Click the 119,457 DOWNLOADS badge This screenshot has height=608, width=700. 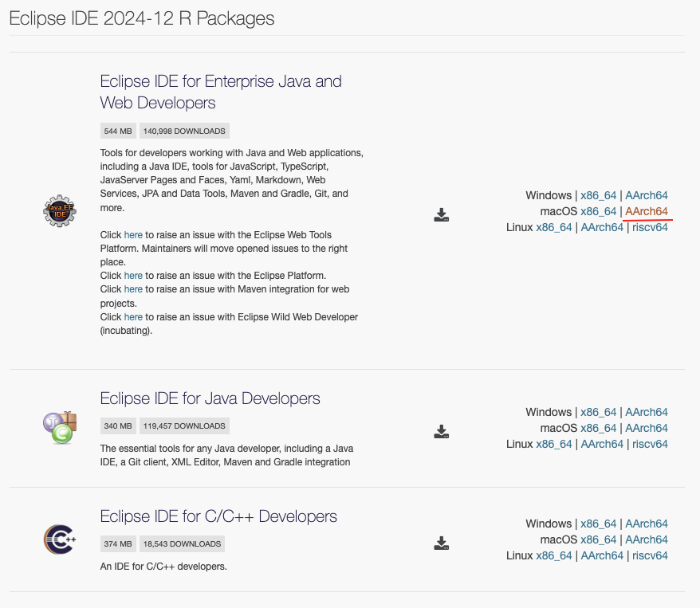point(184,426)
